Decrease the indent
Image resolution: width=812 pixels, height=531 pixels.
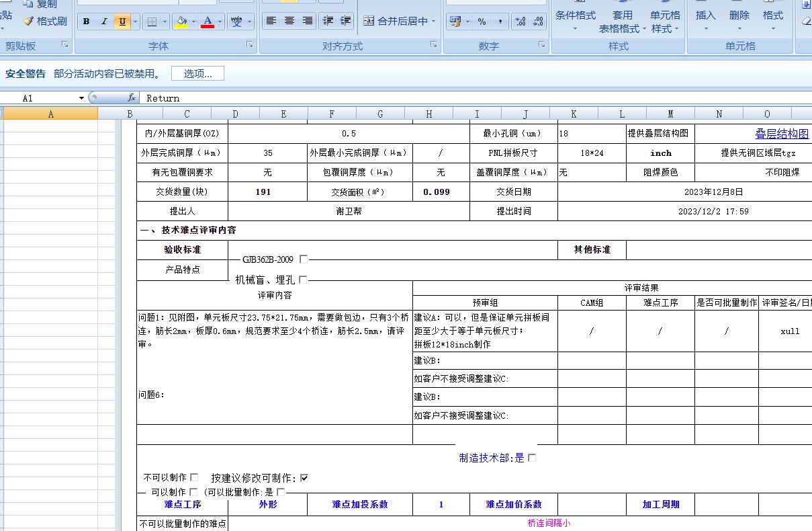328,21
